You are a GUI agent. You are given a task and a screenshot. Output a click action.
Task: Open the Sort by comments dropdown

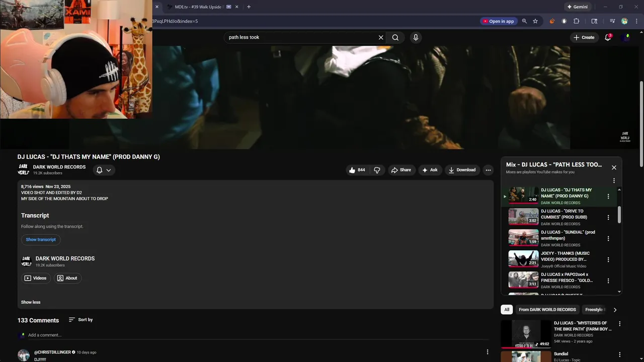[80, 320]
